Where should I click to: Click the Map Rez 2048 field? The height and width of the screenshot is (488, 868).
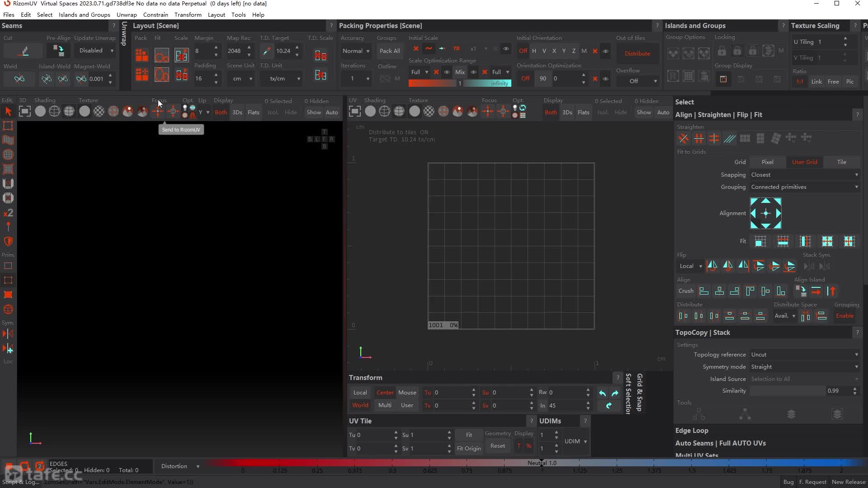point(236,51)
